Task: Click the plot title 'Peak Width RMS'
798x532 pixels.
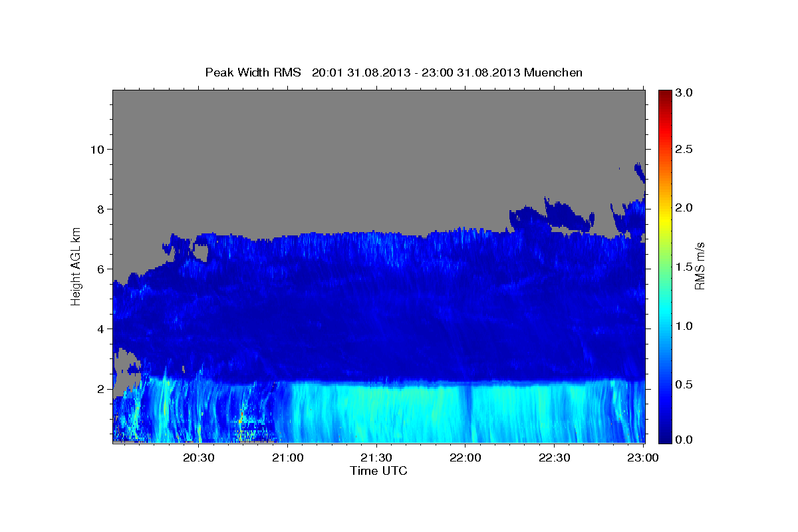Action: 253,72
